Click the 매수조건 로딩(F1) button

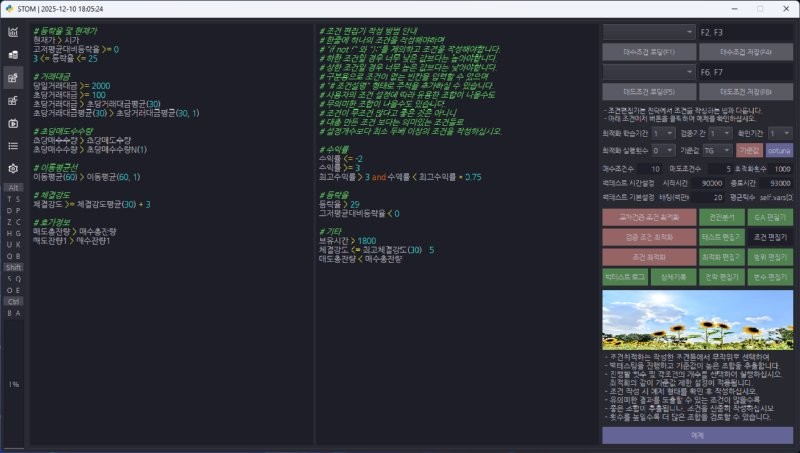click(649, 51)
